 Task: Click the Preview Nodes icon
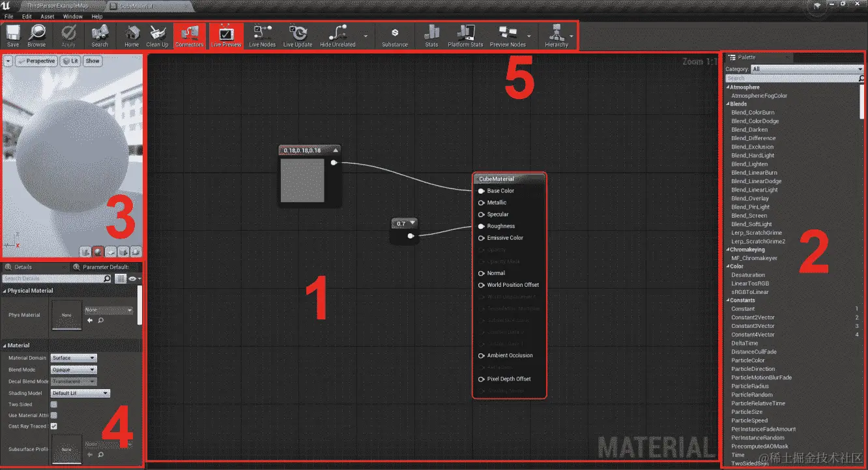(508, 33)
